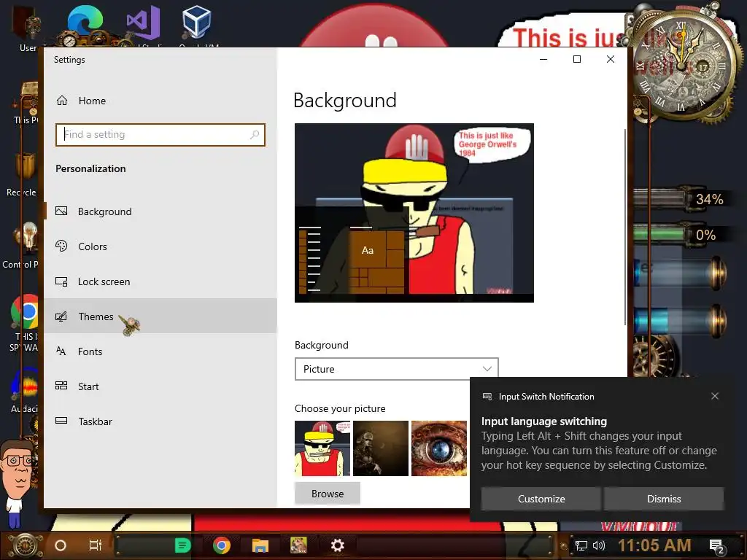Image resolution: width=747 pixels, height=560 pixels.
Task: Expand the Background type dropdown showing Picture
Action: pos(396,369)
